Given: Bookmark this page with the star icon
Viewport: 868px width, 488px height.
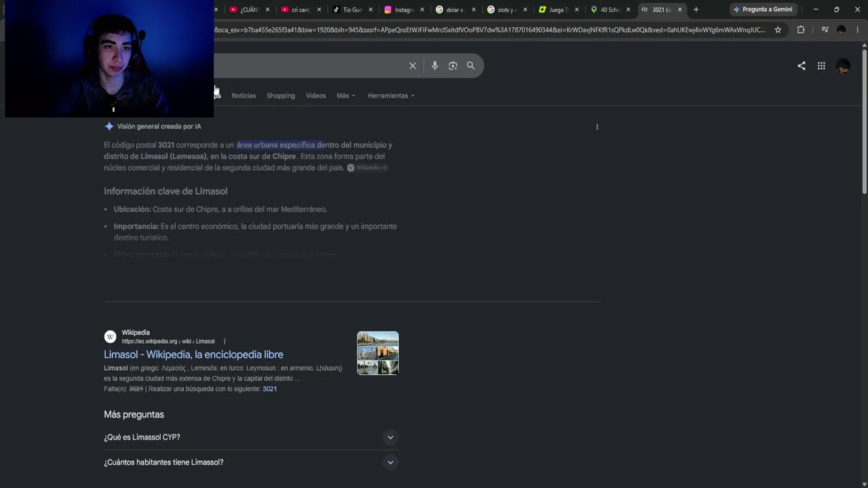Looking at the screenshot, I should coord(778,30).
